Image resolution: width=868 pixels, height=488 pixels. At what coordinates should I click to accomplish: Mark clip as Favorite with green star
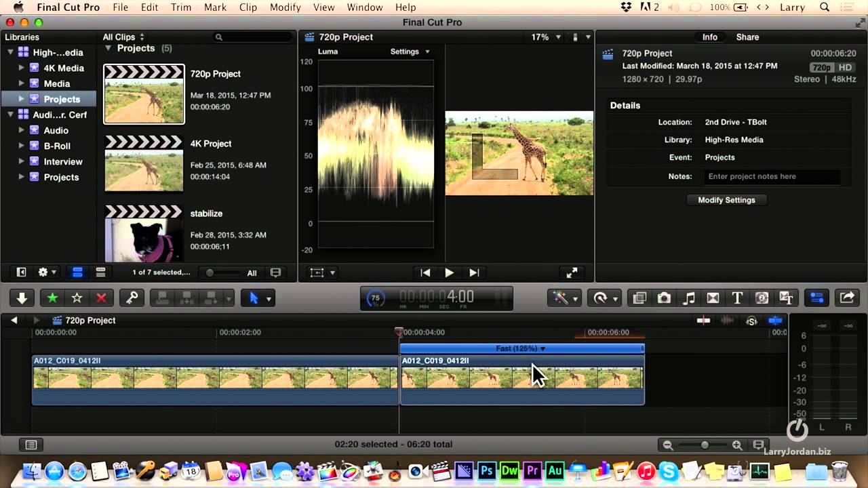point(52,298)
